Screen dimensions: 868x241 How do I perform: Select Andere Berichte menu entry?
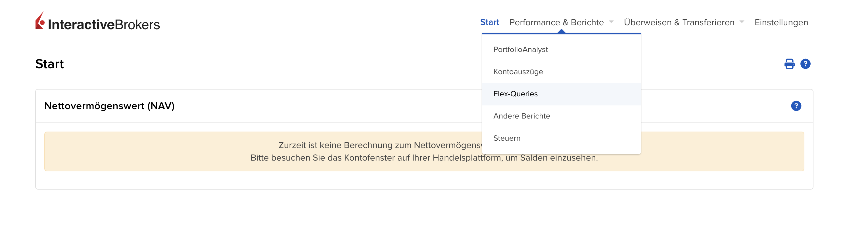tap(521, 116)
